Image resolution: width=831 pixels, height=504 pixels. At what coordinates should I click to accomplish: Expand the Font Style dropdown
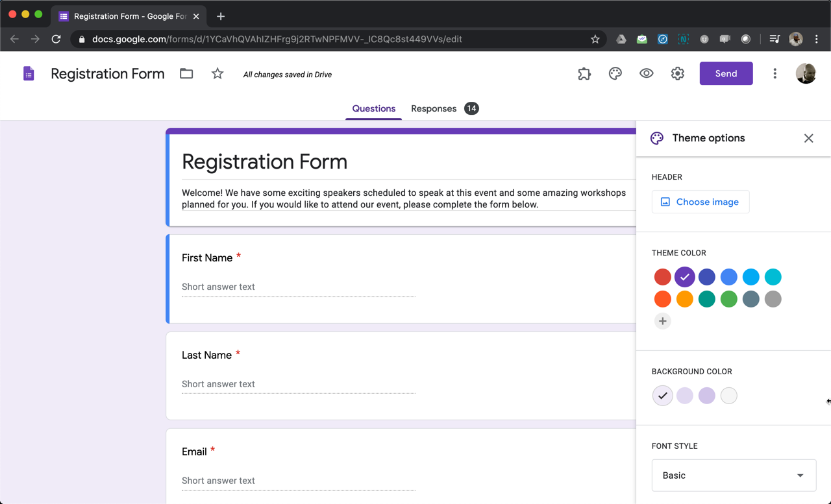pyautogui.click(x=734, y=475)
